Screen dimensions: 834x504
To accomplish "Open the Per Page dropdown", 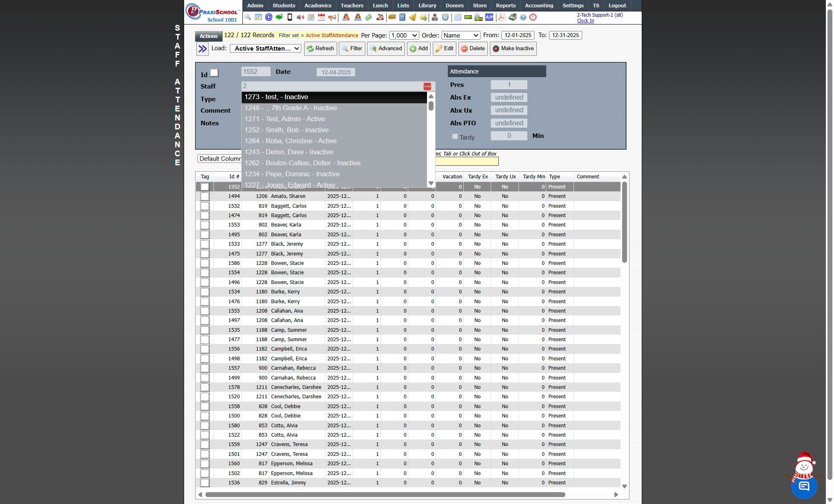I will pyautogui.click(x=404, y=36).
